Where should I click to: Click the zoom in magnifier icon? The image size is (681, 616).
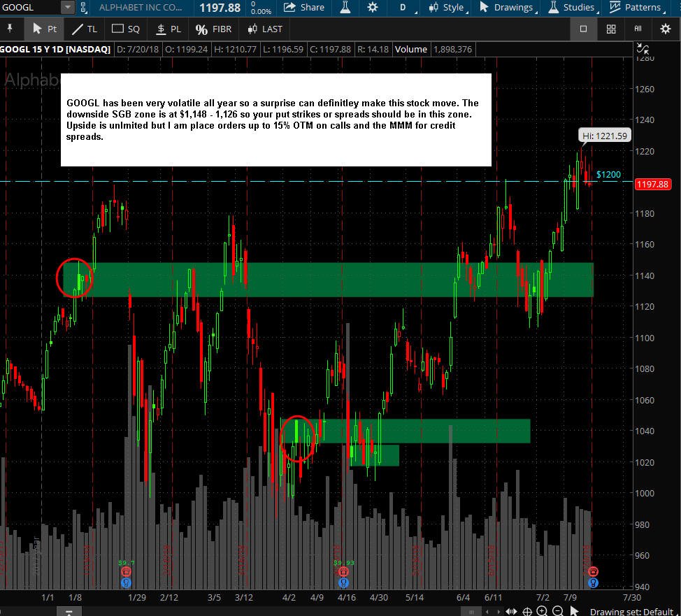[x=542, y=611]
